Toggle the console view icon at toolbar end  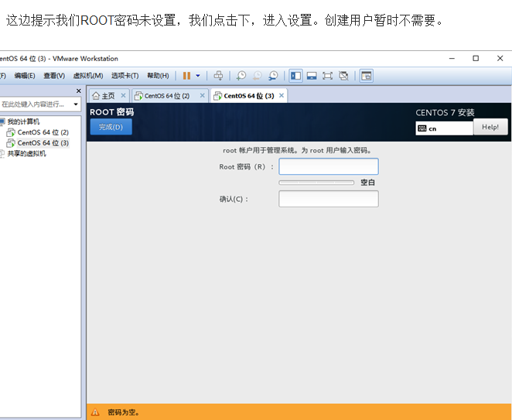pos(367,76)
